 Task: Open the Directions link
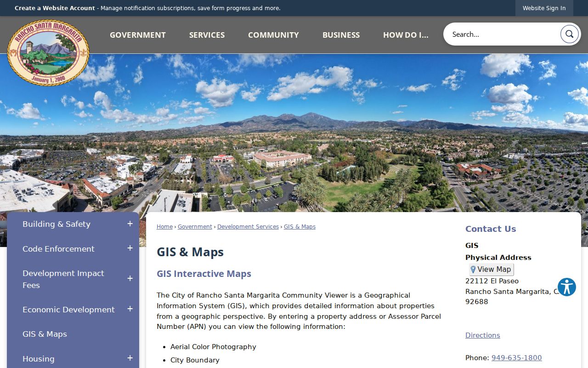483,335
